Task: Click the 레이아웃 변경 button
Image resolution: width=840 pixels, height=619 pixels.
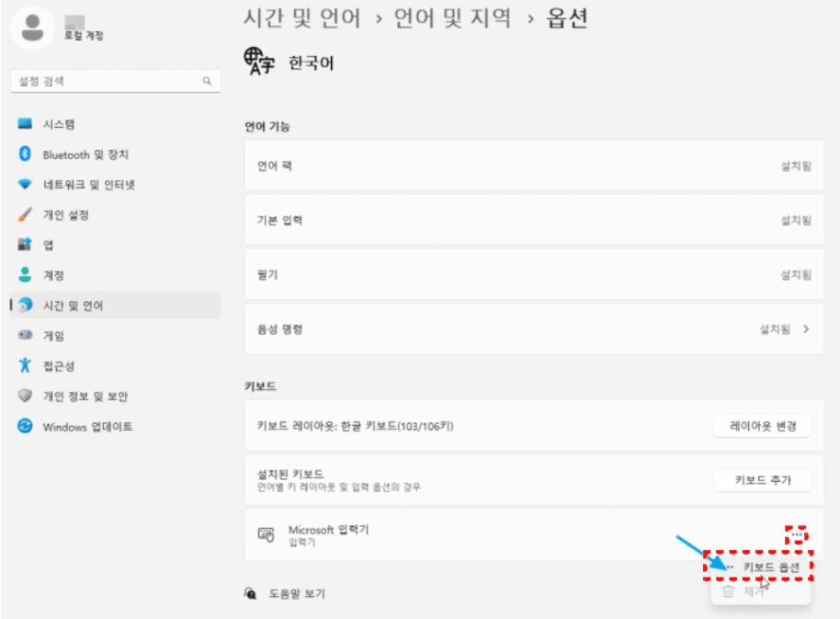Action: pyautogui.click(x=762, y=426)
